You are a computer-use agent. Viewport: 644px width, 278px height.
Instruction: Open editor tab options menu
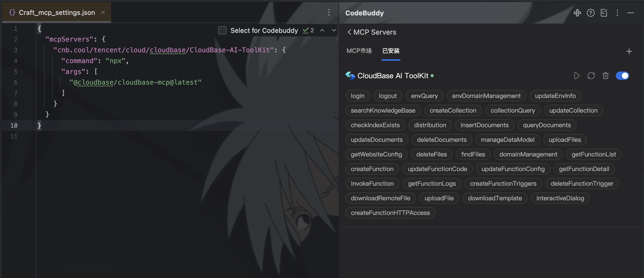coord(329,12)
